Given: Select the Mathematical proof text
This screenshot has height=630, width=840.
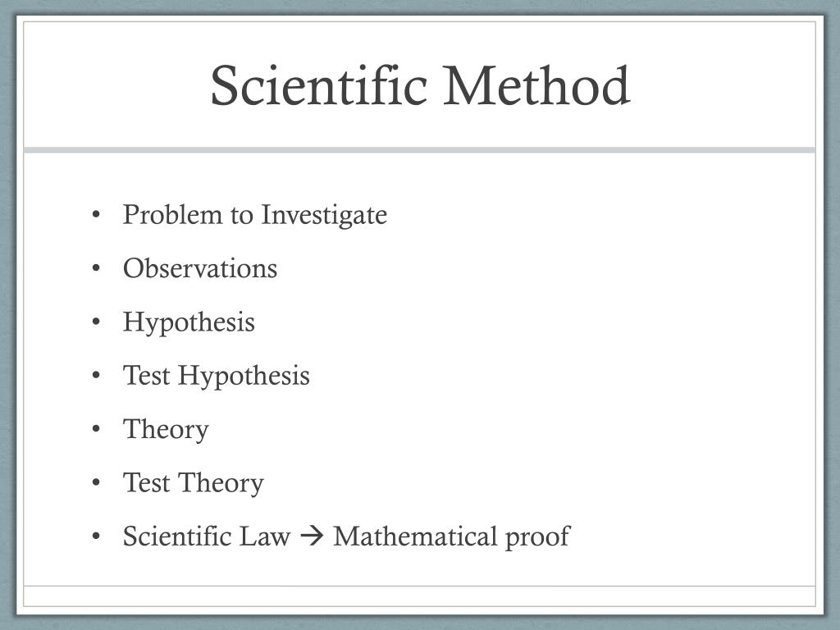Looking at the screenshot, I should pyautogui.click(x=452, y=537).
